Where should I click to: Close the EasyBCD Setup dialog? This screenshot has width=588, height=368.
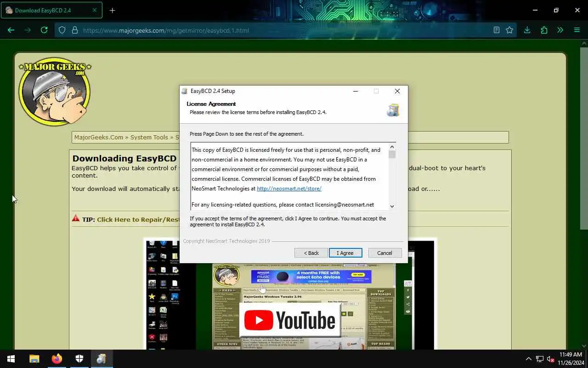click(x=397, y=91)
